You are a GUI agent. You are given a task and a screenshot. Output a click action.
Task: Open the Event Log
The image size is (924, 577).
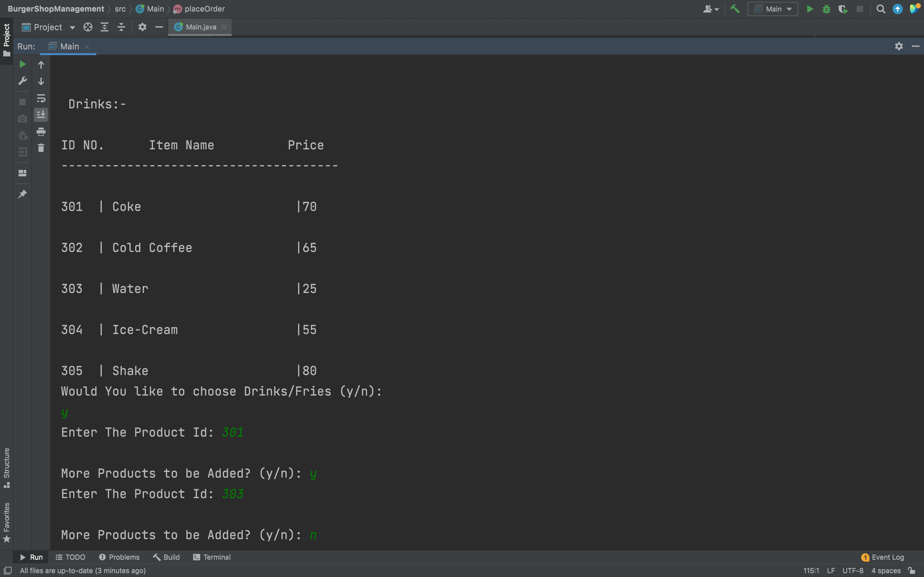(x=883, y=557)
